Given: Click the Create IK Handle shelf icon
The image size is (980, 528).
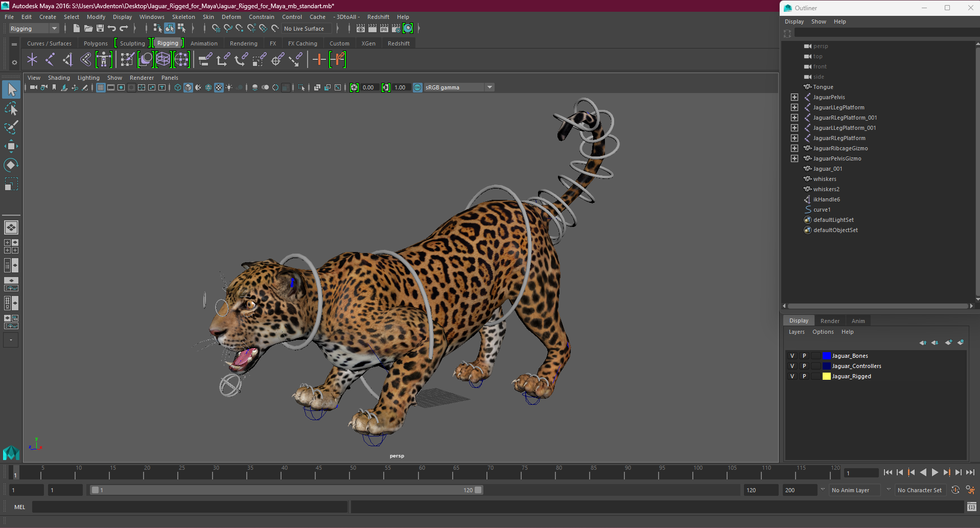Looking at the screenshot, I should [x=68, y=60].
